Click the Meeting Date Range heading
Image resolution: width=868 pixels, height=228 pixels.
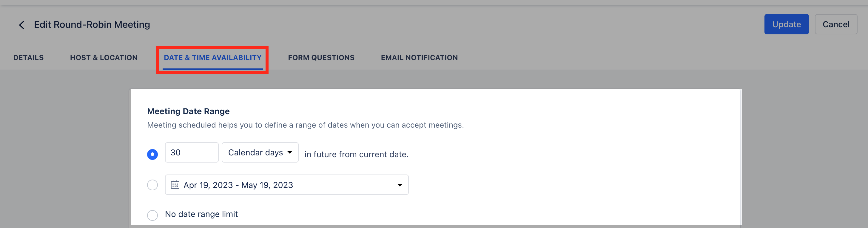188,111
